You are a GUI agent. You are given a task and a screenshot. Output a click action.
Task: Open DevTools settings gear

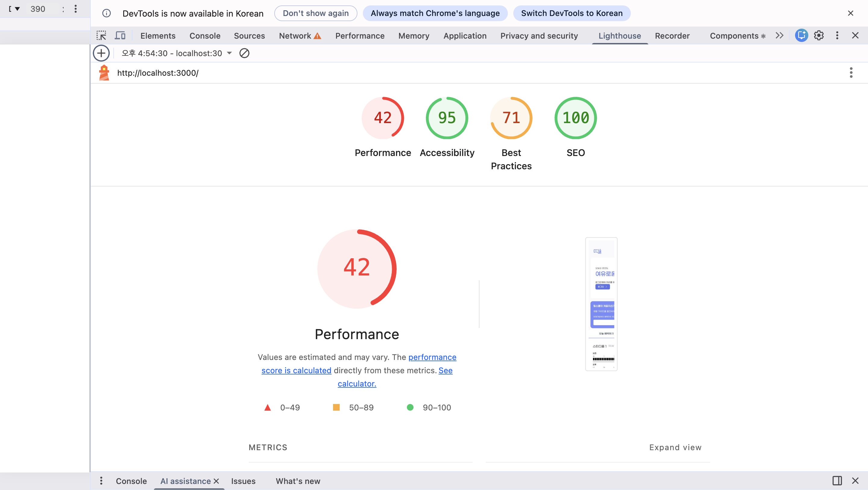819,35
